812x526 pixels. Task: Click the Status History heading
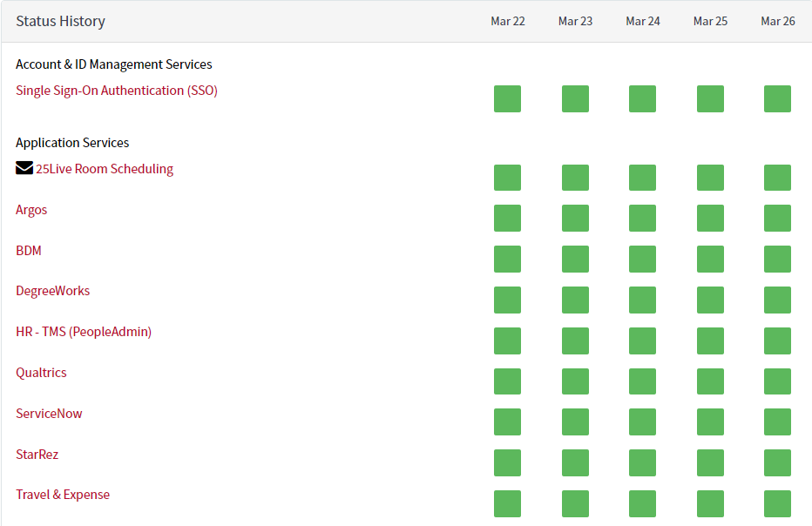click(61, 21)
